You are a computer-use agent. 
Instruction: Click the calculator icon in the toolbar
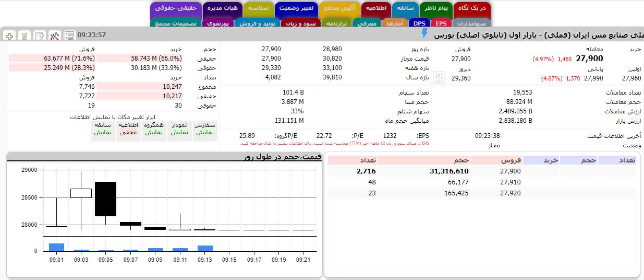[x=24, y=36]
